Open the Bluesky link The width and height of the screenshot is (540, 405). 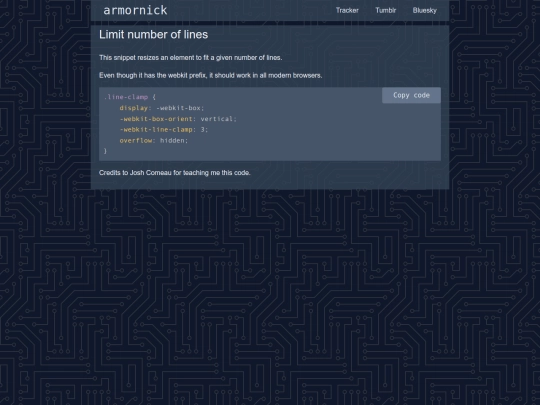425,10
